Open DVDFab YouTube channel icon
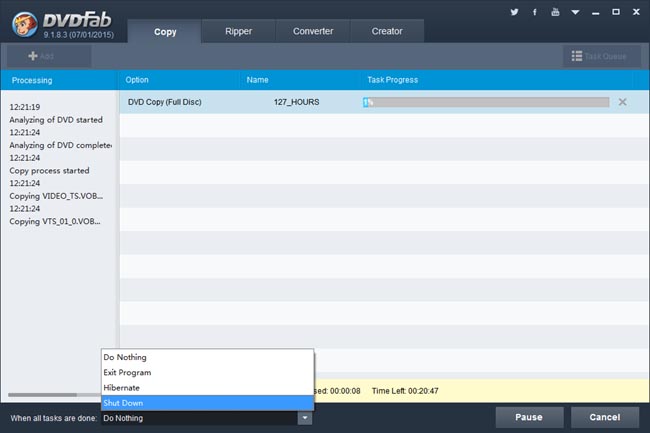The width and height of the screenshot is (650, 433). coord(555,12)
